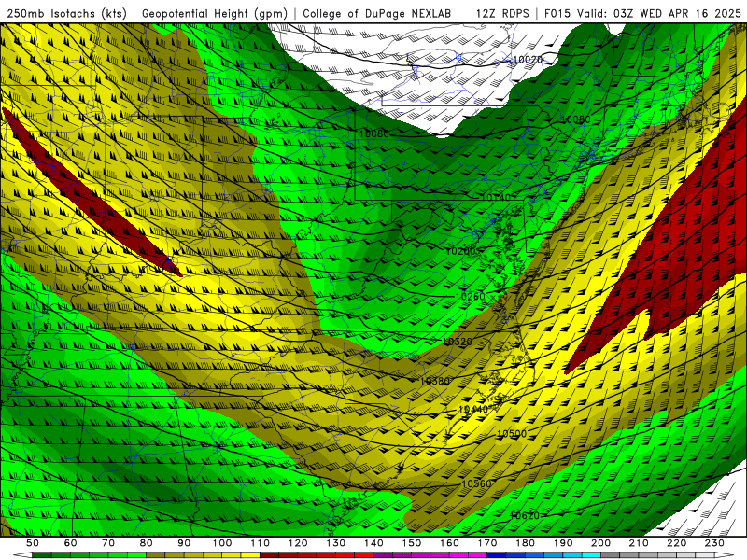Click the 50 value on the color scale

point(32,543)
